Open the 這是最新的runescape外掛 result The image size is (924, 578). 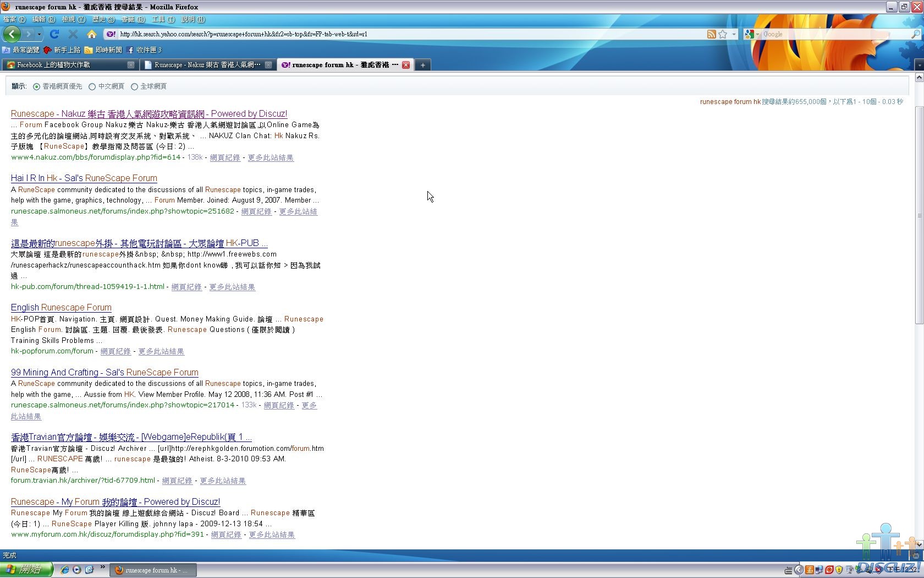coord(139,243)
